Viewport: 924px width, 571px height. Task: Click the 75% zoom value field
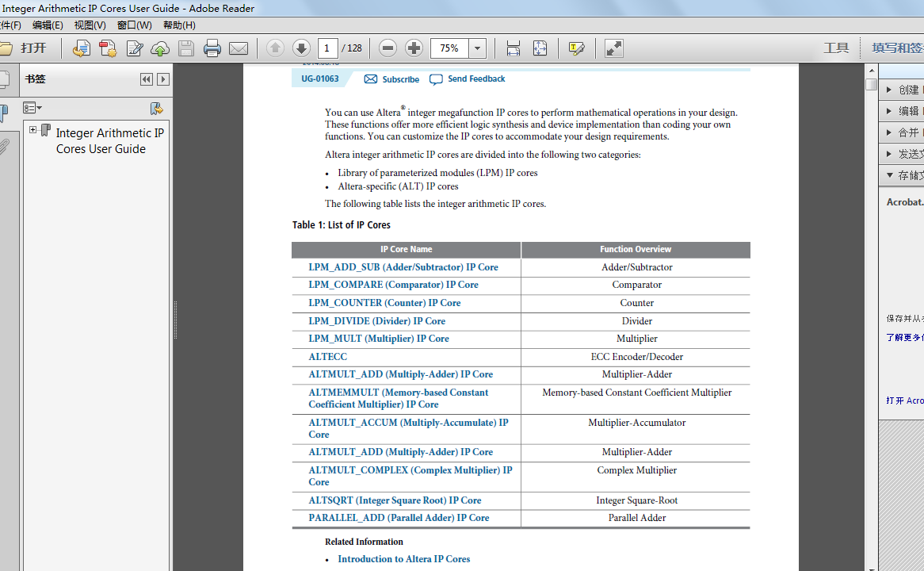tap(449, 48)
